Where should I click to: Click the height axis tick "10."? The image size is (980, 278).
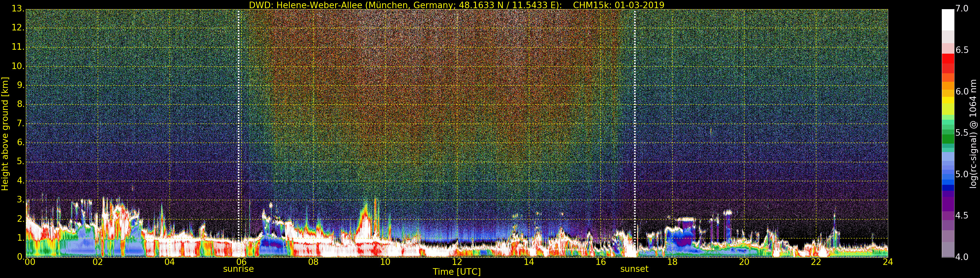click(18, 66)
